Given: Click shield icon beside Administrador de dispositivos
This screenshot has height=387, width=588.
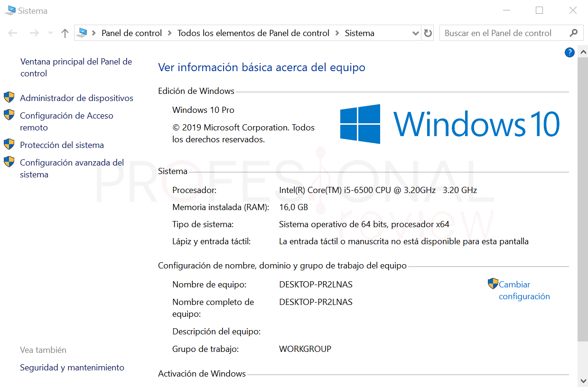Looking at the screenshot, I should point(9,98).
